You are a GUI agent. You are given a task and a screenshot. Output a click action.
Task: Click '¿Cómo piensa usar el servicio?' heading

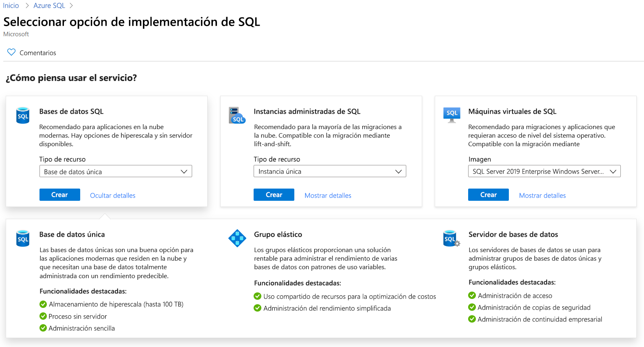(71, 77)
